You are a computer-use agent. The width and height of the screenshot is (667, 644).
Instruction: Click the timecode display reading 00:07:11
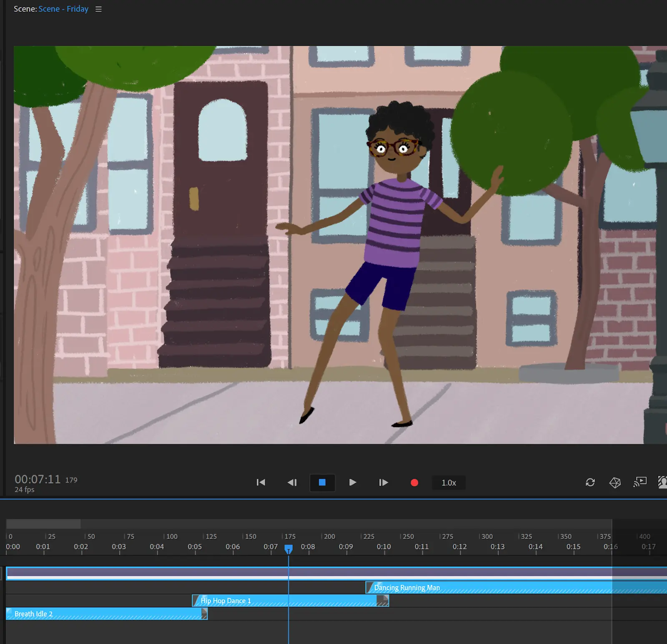pyautogui.click(x=38, y=479)
